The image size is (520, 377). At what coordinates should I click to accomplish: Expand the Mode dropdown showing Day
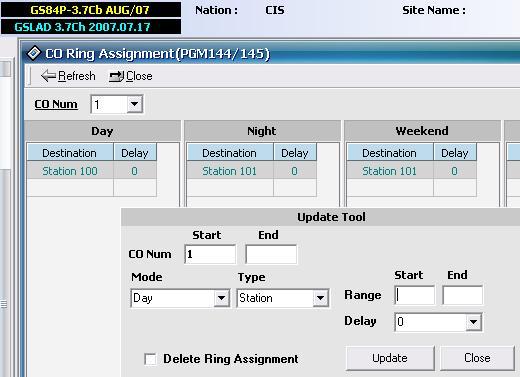point(221,298)
